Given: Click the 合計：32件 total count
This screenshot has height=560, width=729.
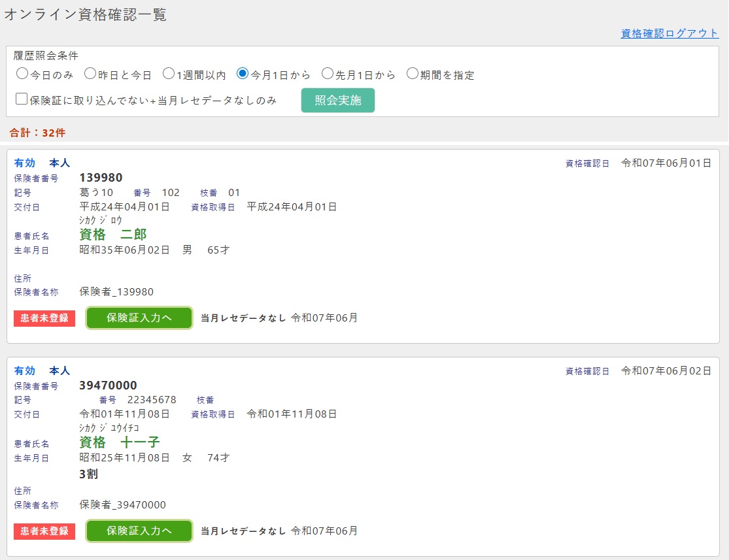Looking at the screenshot, I should pos(37,133).
